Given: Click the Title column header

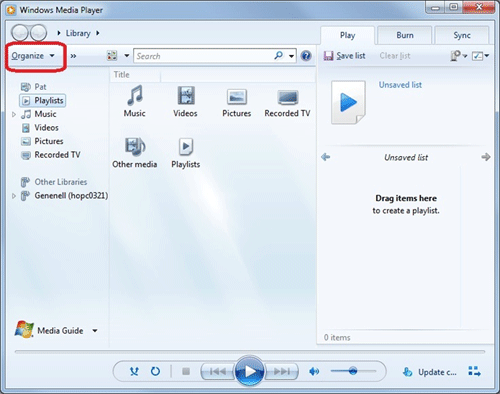Looking at the screenshot, I should click(x=135, y=75).
